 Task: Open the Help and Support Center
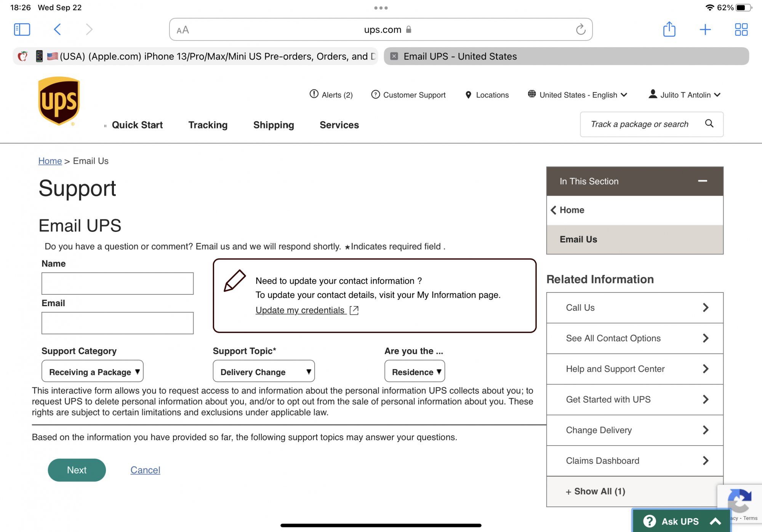coord(635,369)
